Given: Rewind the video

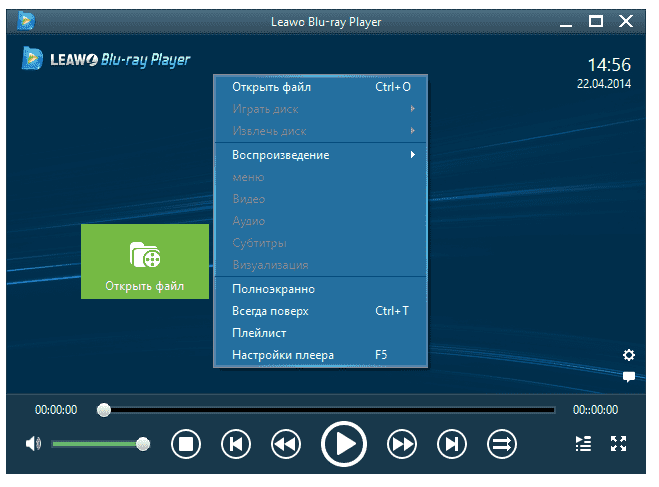Looking at the screenshot, I should point(286,444).
